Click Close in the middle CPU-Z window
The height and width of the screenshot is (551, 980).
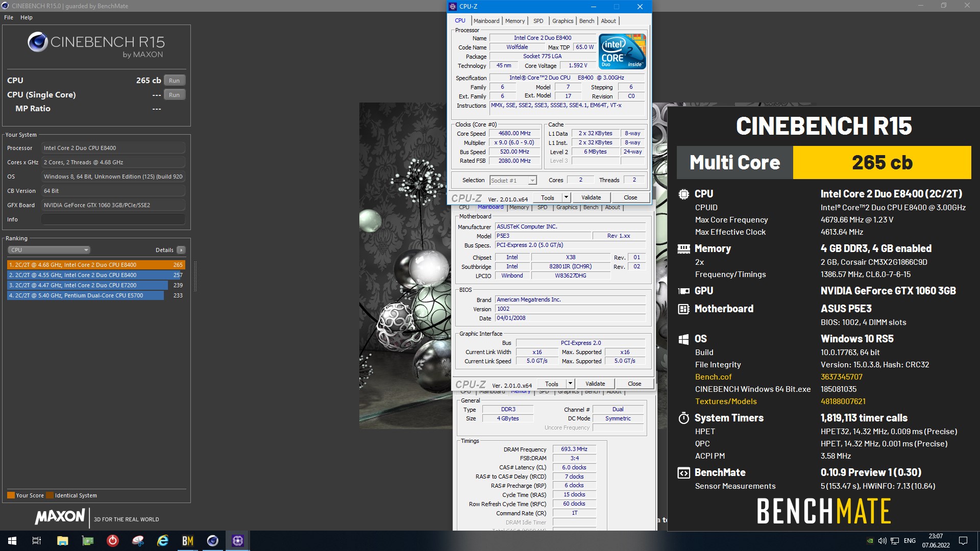(x=634, y=384)
